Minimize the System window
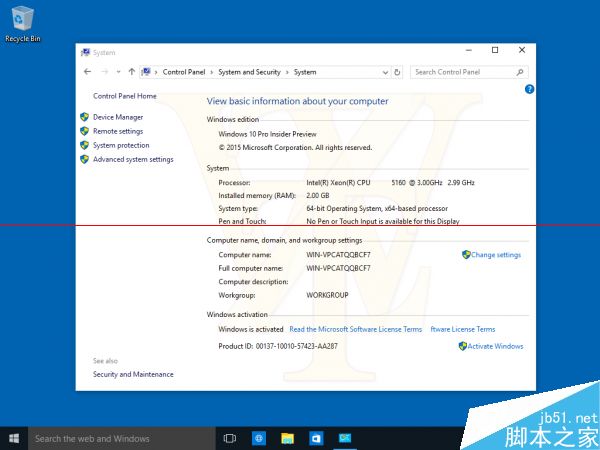 (x=469, y=50)
